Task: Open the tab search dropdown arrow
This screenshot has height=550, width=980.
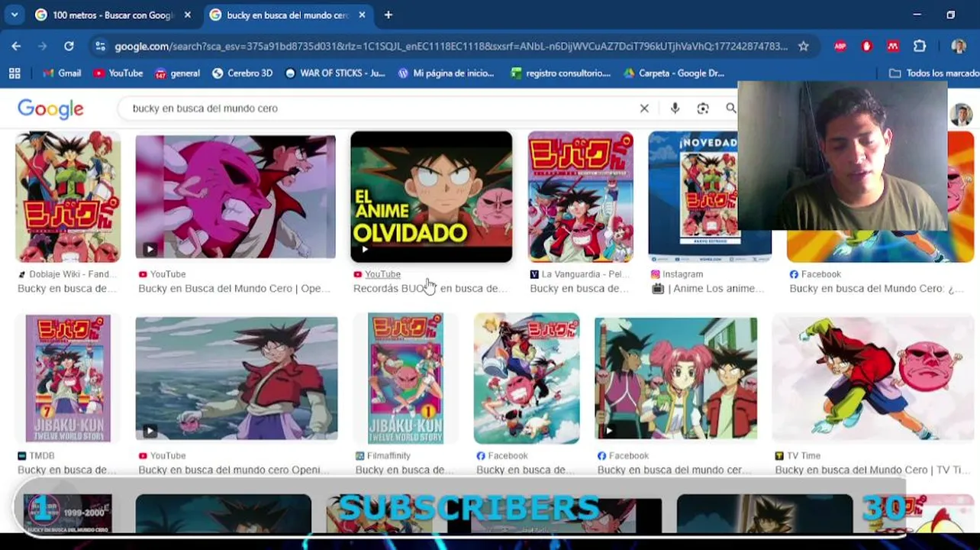Action: point(15,15)
